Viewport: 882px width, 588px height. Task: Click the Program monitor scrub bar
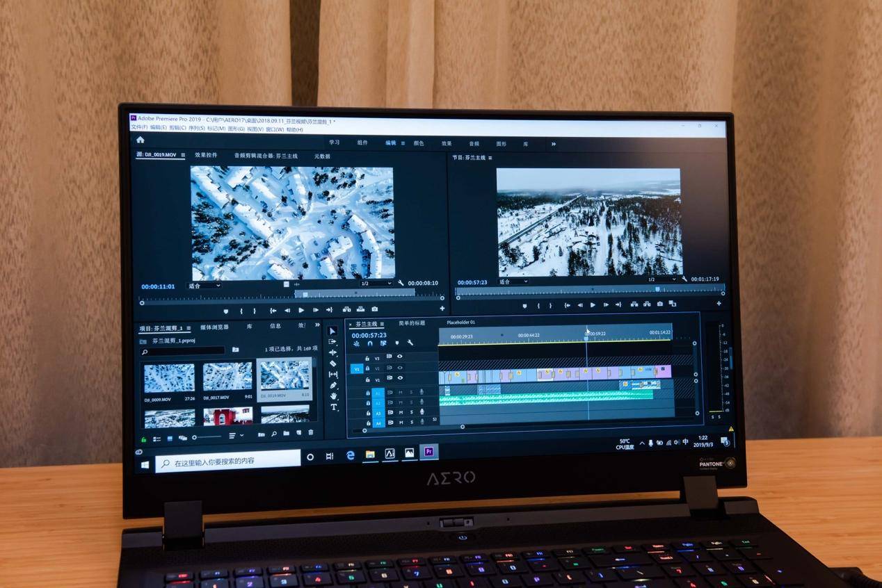(589, 289)
